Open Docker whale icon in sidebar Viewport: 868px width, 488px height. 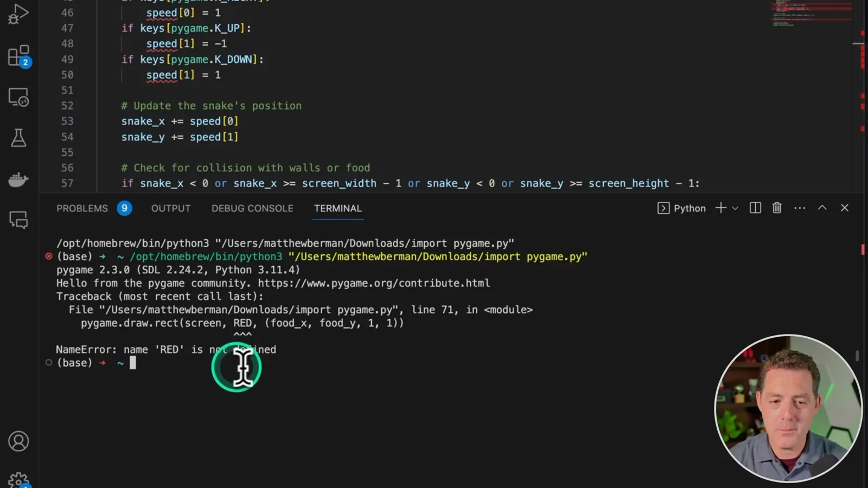tap(18, 179)
